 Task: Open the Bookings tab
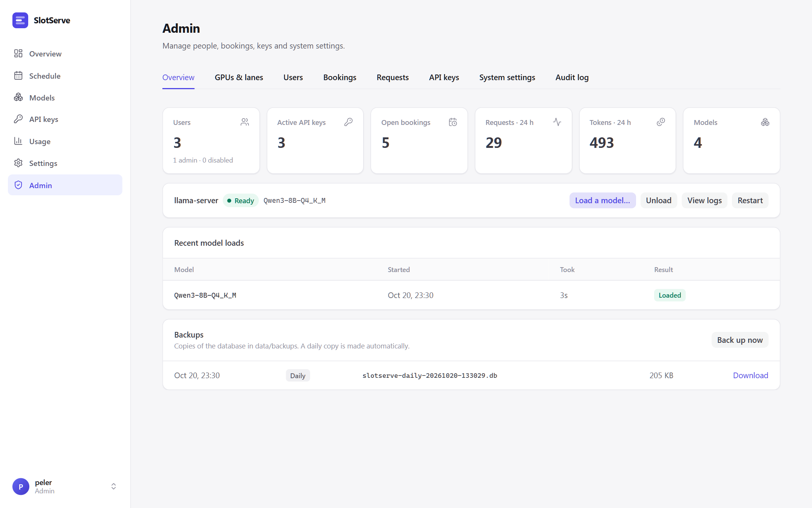339,78
